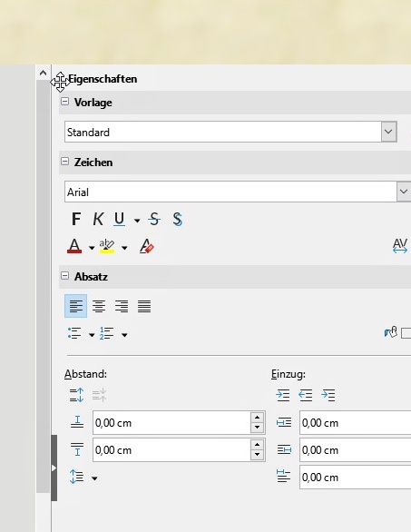Open the line spacing dropdown
This screenshot has width=411, height=532.
pos(94,478)
